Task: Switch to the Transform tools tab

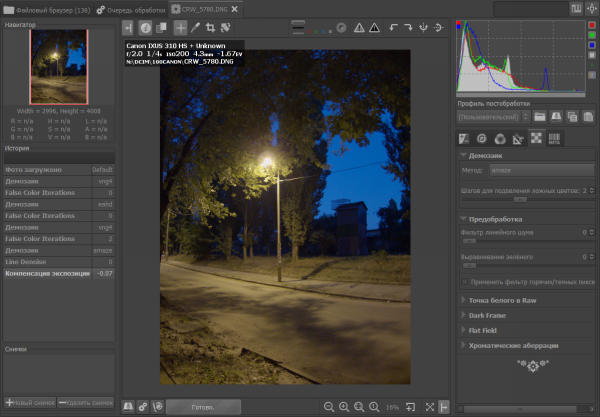Action: pos(518,138)
